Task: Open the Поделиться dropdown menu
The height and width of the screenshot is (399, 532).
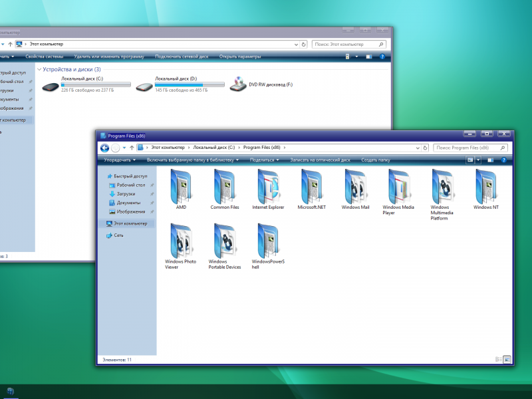Action: [x=264, y=160]
